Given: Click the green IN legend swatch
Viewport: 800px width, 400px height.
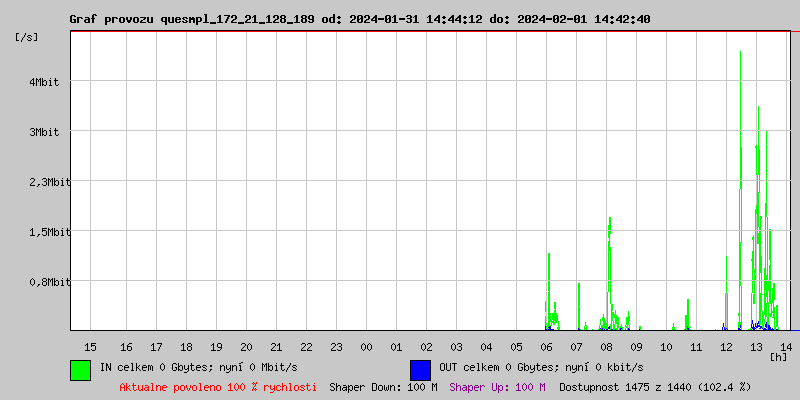Looking at the screenshot, I should click(80, 369).
